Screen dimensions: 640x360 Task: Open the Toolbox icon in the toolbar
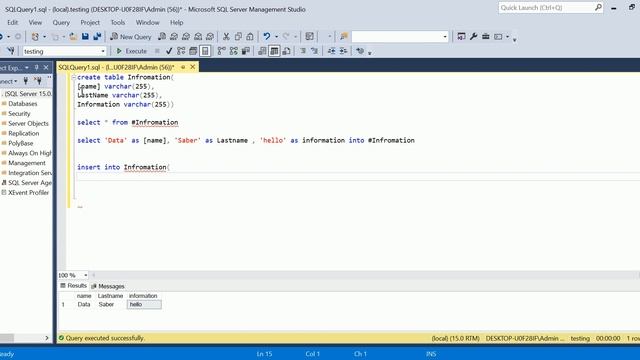click(486, 37)
